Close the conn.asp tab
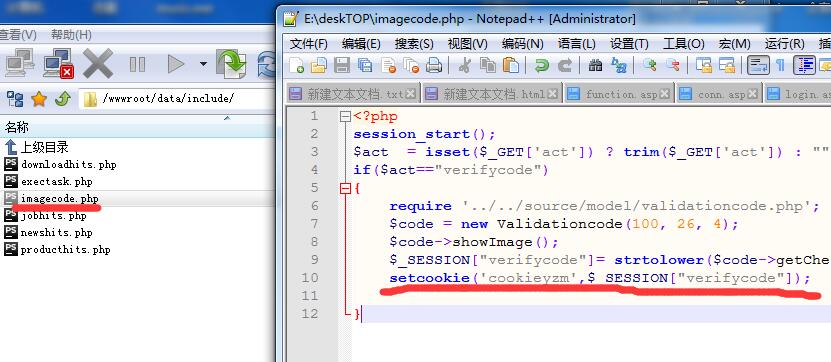The width and height of the screenshot is (831, 362). tap(754, 94)
